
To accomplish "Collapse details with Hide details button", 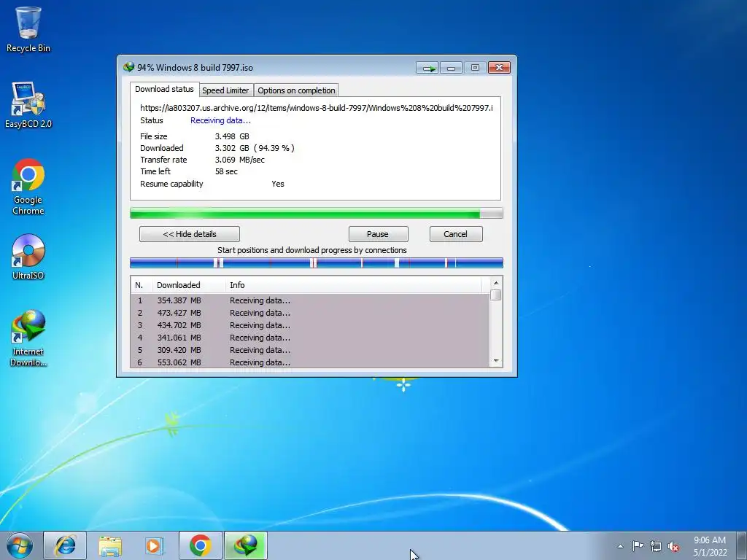I will [190, 234].
